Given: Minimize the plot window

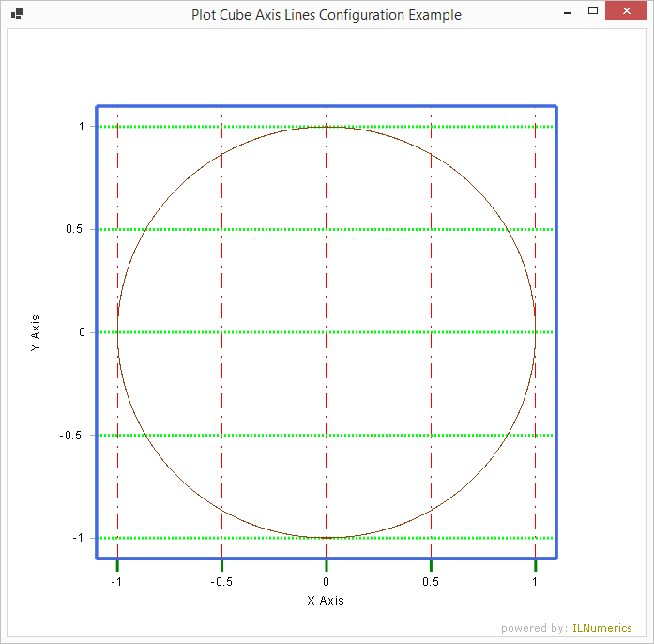Looking at the screenshot, I should [x=567, y=13].
